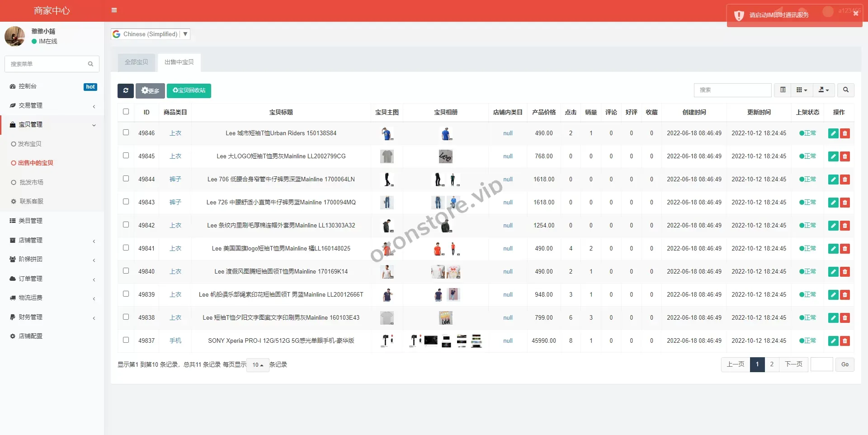
Task: Click the magnifier search button right of toolbar
Action: click(845, 90)
